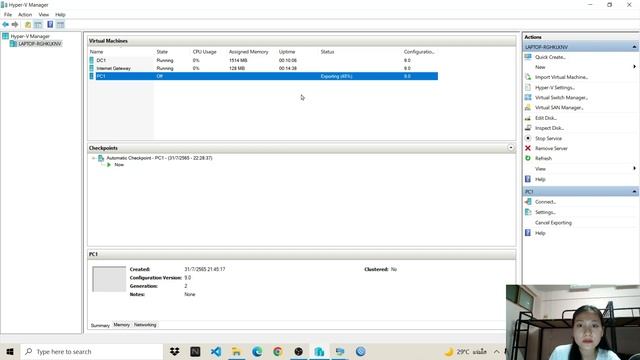Open the Windows Start menu

coord(10,351)
